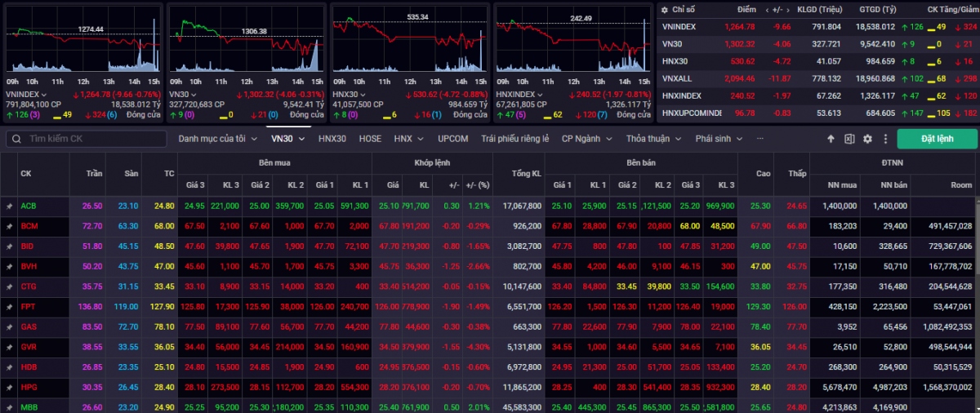Open the Danh mục của tôi dropdown

point(216,139)
